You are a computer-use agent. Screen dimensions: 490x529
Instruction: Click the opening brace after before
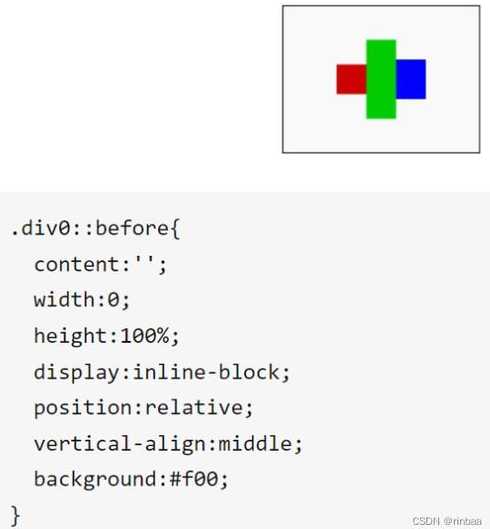pos(175,229)
